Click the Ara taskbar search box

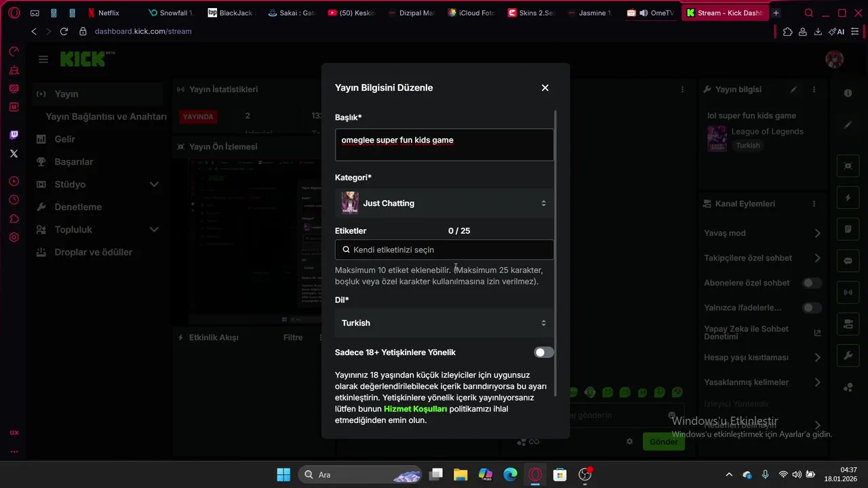point(360,474)
